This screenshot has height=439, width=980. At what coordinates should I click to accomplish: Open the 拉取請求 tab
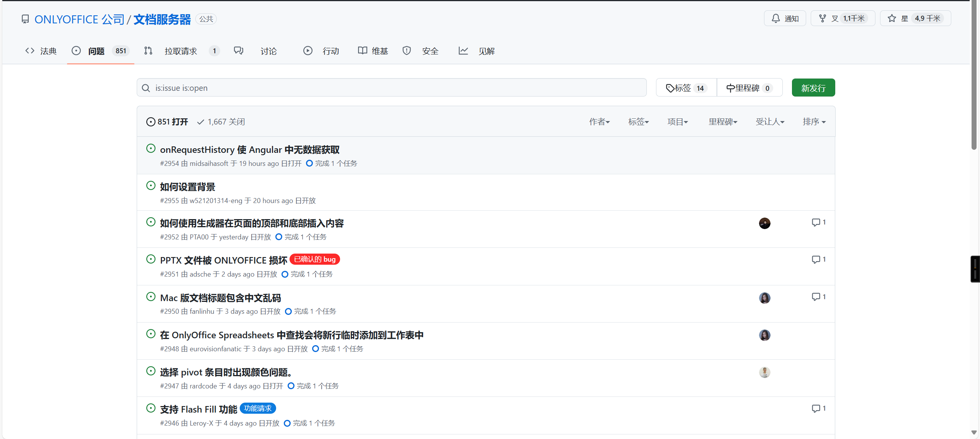182,51
